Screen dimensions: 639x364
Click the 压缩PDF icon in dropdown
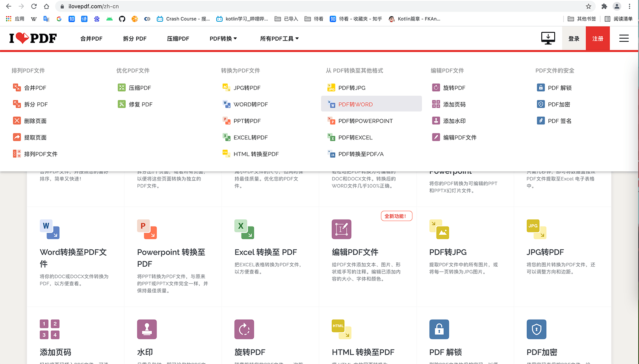pyautogui.click(x=121, y=87)
